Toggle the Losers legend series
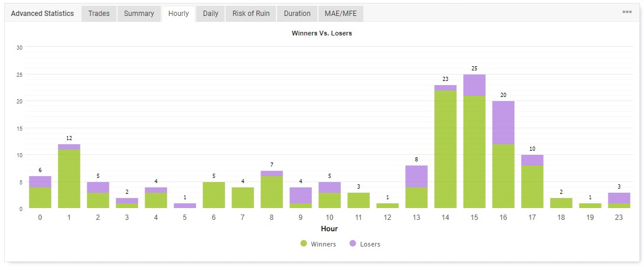644x266 pixels. click(365, 244)
